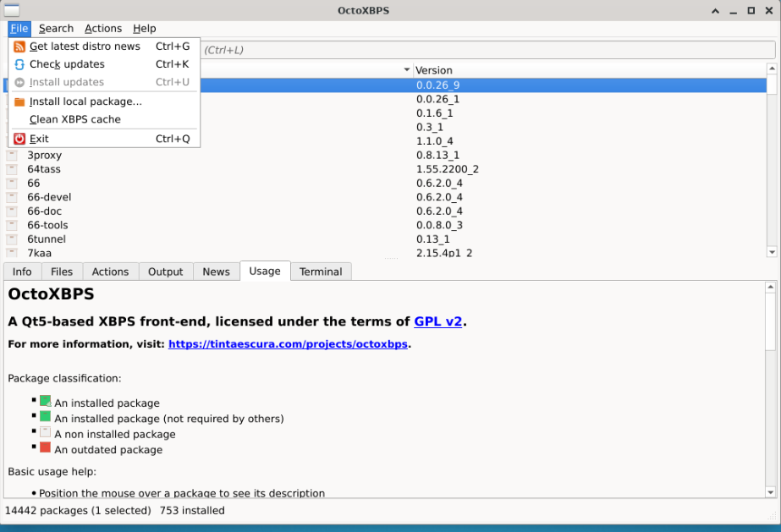Switch to the Info tab
Image resolution: width=781 pixels, height=532 pixels.
point(22,271)
